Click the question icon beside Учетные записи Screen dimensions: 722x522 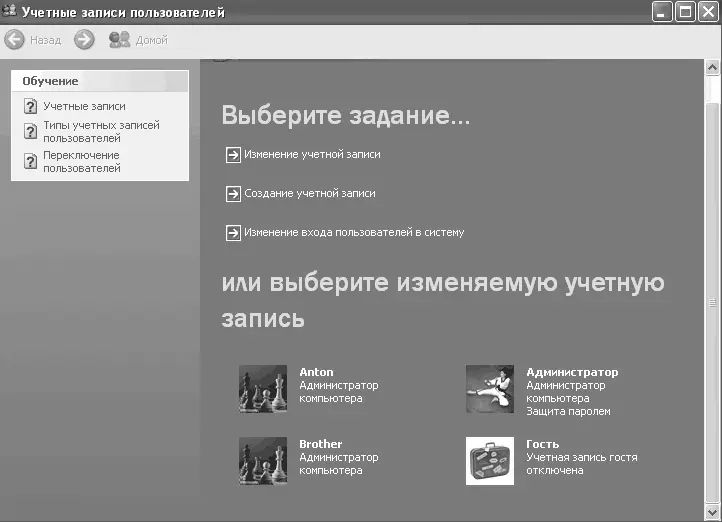point(30,106)
